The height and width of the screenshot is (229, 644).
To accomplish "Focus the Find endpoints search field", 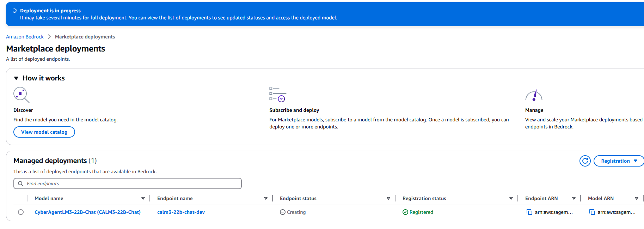I will [x=128, y=183].
